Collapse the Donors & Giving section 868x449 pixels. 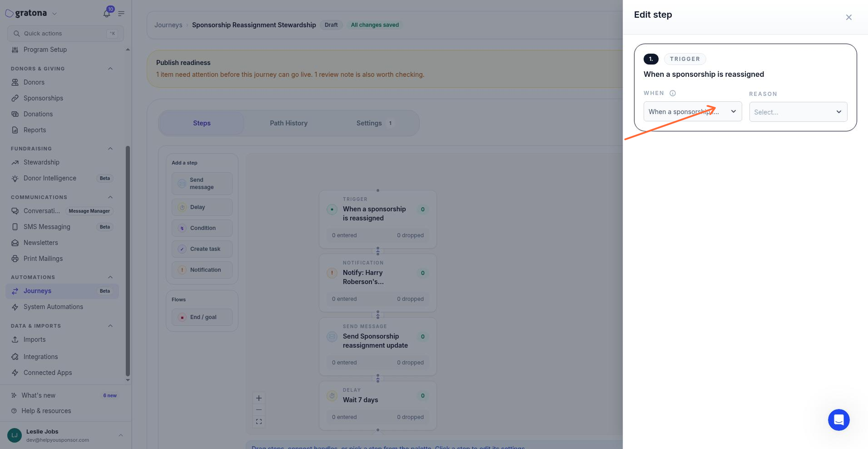coord(110,69)
